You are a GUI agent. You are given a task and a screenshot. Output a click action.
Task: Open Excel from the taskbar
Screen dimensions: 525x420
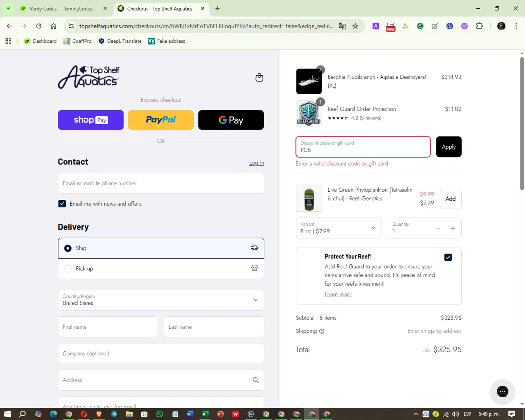pos(205,414)
